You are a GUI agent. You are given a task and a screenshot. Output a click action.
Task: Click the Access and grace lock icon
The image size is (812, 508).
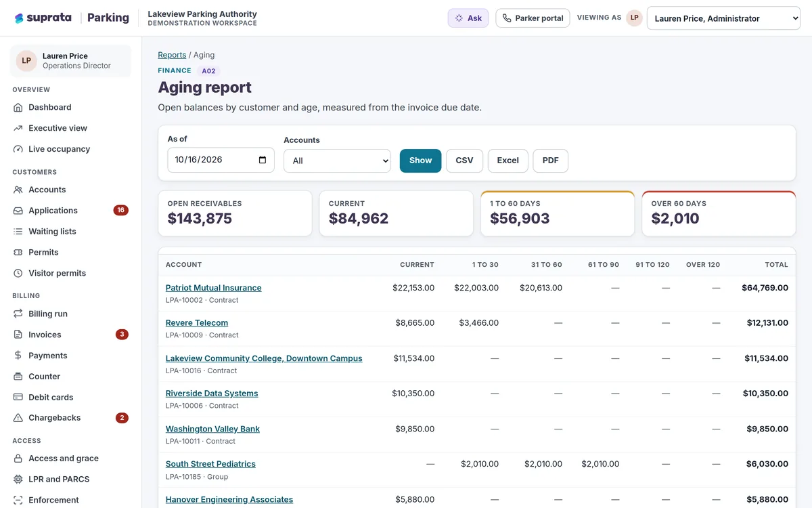coord(18,459)
